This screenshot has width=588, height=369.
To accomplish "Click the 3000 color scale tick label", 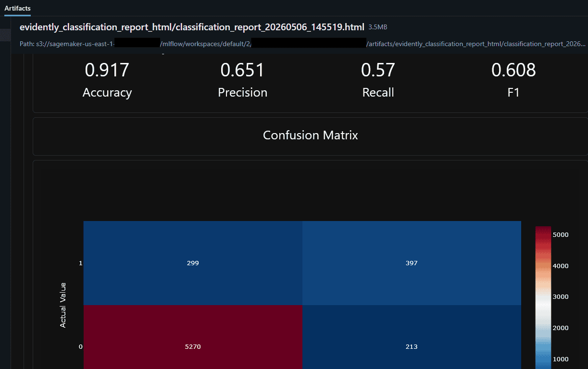I will 561,296.
